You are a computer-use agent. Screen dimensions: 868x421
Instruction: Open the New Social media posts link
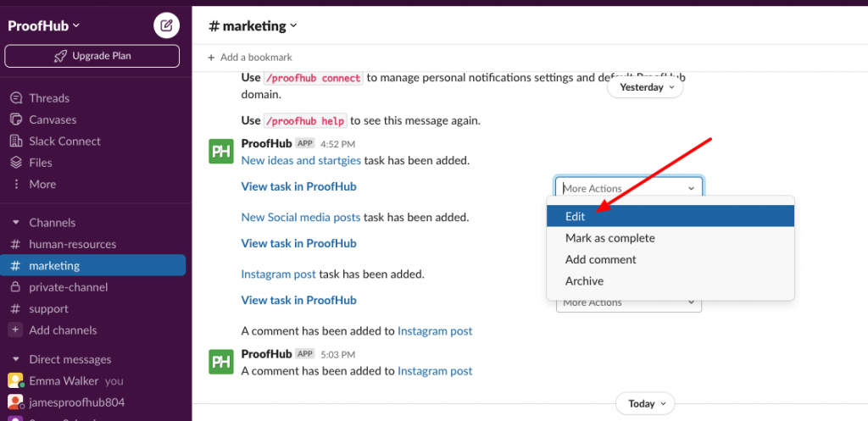tap(301, 218)
